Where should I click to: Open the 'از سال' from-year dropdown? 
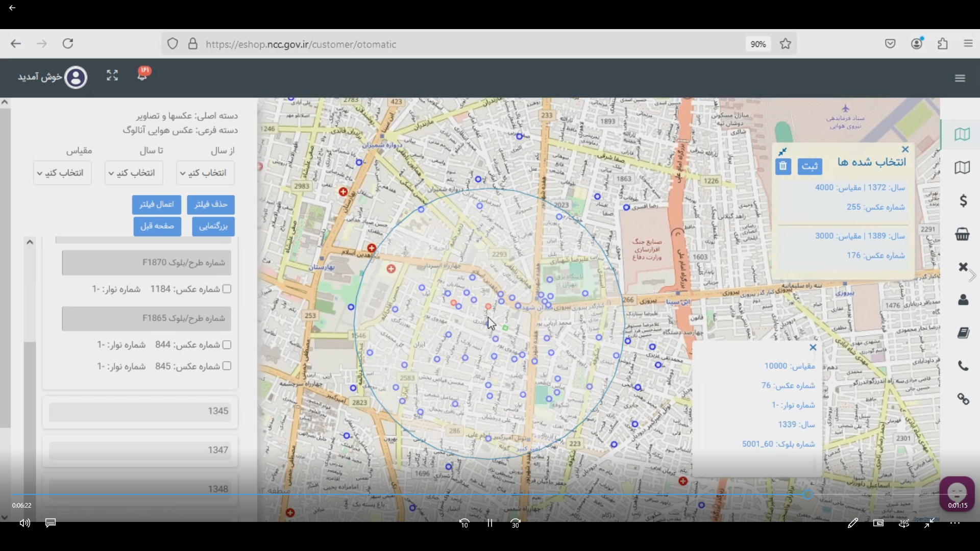click(x=205, y=173)
